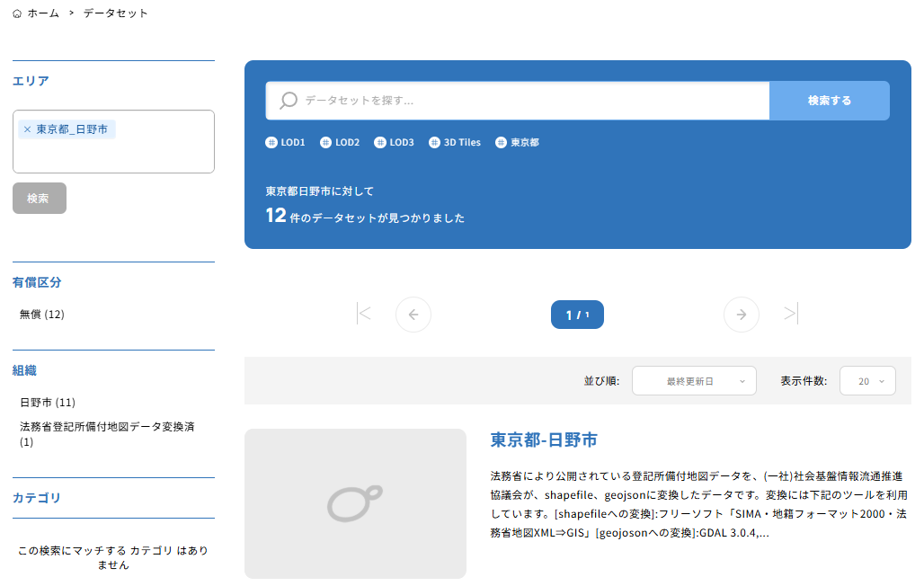Go to the previous page arrow
The width and height of the screenshot is (924, 586).
[413, 315]
